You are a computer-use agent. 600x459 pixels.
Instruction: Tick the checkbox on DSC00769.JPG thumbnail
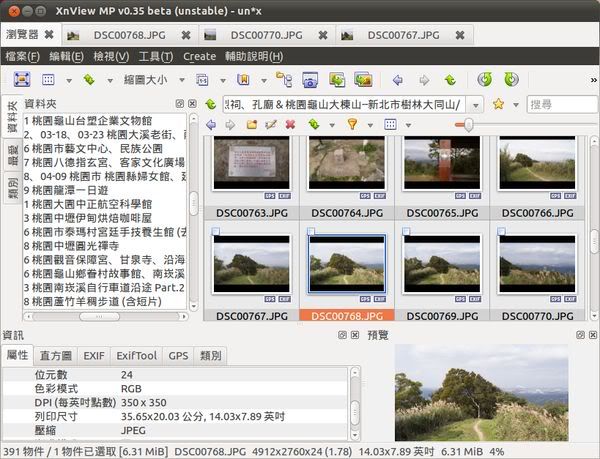pos(406,231)
